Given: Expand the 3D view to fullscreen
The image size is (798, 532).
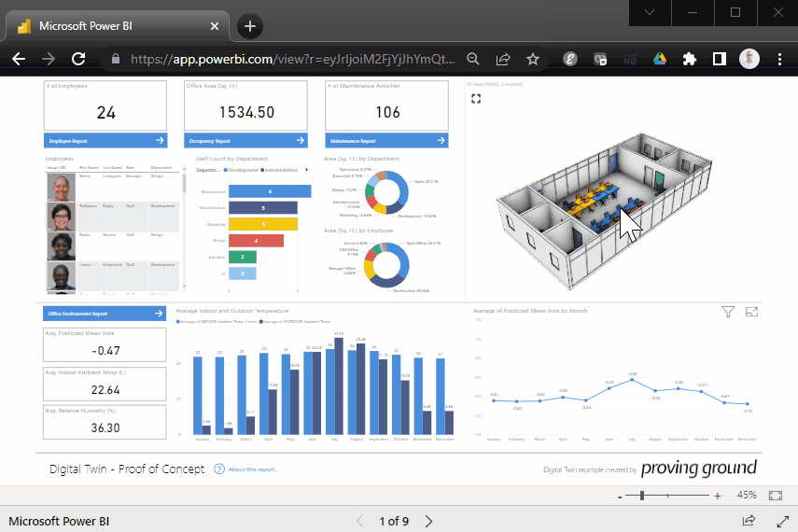Looking at the screenshot, I should [x=476, y=99].
